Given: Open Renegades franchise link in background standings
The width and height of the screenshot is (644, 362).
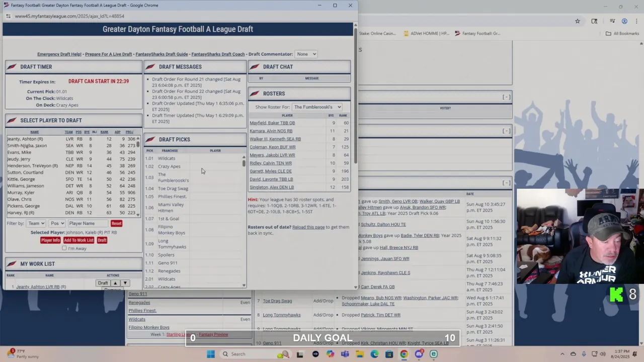Looking at the screenshot, I should [x=139, y=303].
